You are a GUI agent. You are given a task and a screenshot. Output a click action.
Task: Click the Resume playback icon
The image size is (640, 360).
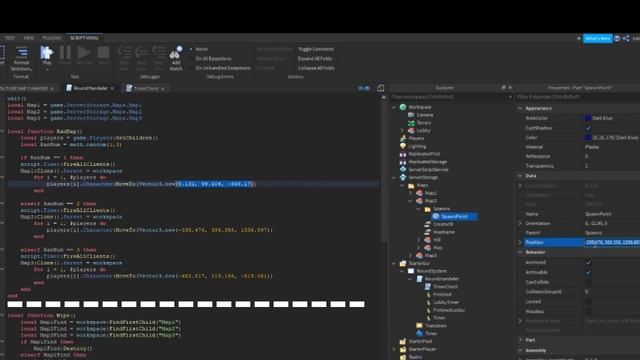[x=84, y=52]
